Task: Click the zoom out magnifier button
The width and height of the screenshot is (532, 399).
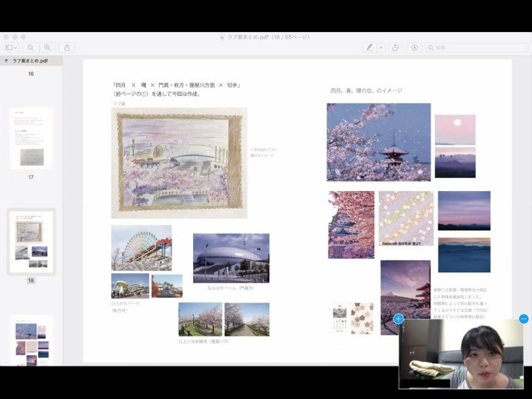Action: tap(31, 48)
